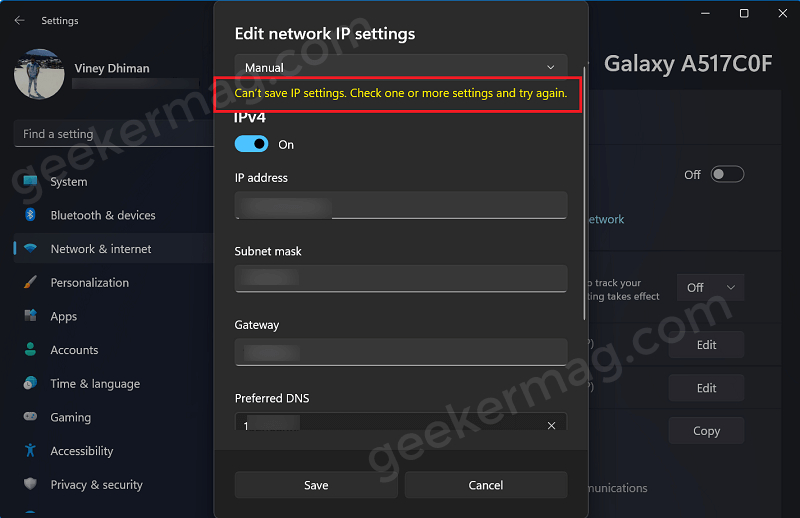Expand the Manual IP settings dropdown
Viewport: 800px width, 518px height.
(x=401, y=67)
